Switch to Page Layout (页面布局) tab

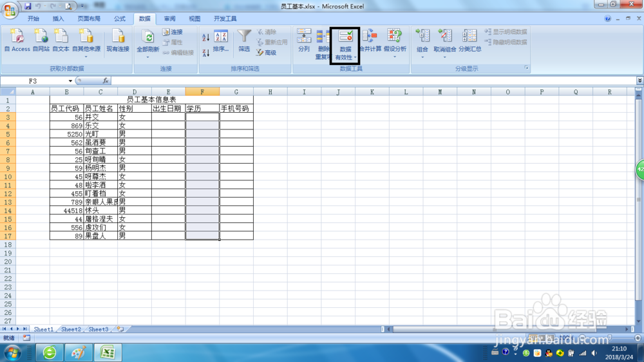click(89, 19)
